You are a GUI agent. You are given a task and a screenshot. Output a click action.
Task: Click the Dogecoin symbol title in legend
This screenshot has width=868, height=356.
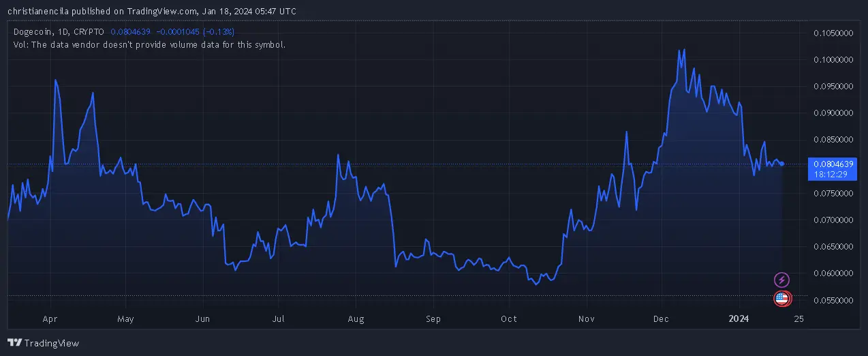pyautogui.click(x=33, y=32)
